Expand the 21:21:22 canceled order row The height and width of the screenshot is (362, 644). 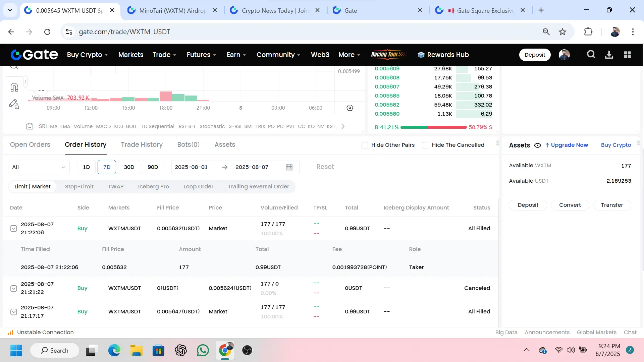(x=13, y=288)
